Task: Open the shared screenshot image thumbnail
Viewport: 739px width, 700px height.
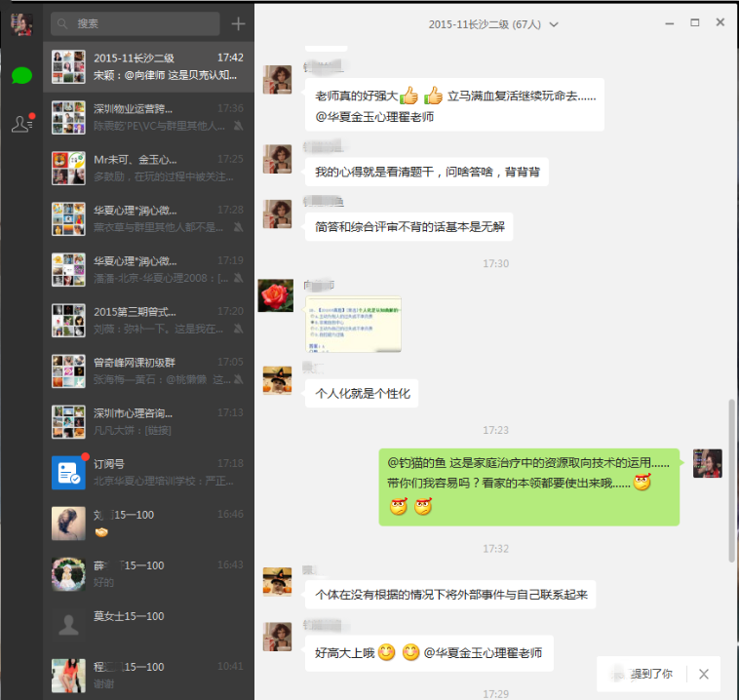Action: tap(353, 324)
